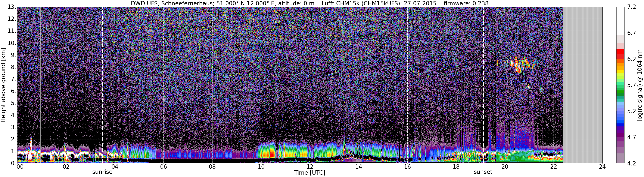The image size is (644, 177).
Task: Click the height axis tick '3.'
Action: coord(13,127)
